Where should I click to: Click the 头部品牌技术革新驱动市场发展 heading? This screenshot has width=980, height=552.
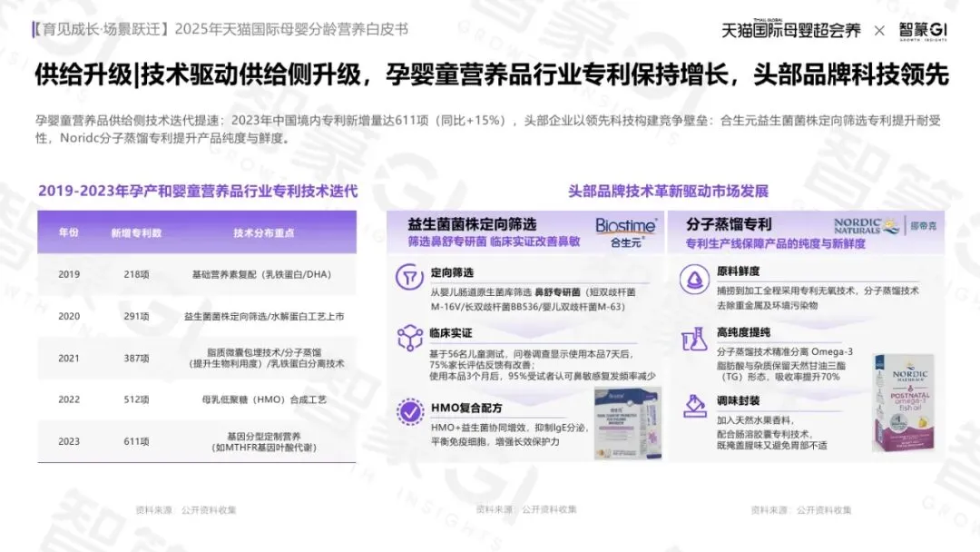pos(668,191)
